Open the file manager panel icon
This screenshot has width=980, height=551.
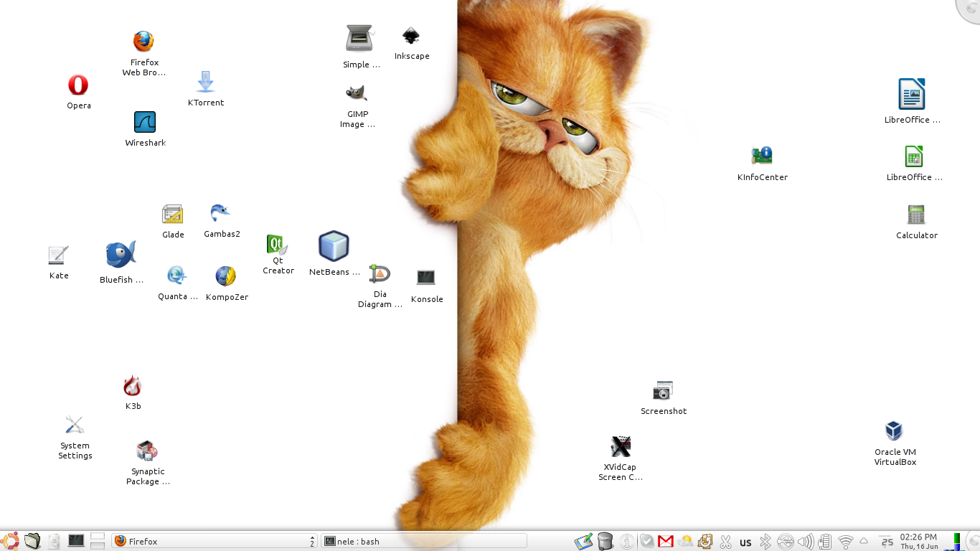(x=32, y=541)
